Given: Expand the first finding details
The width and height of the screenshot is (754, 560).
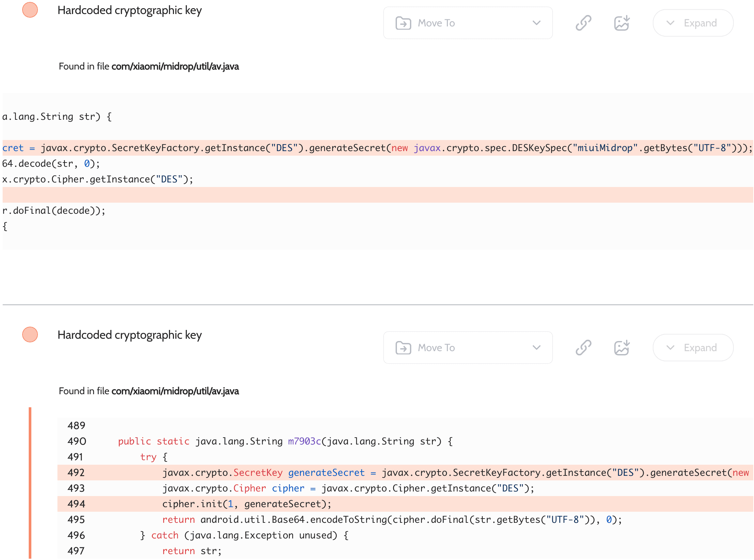Looking at the screenshot, I should pyautogui.click(x=693, y=23).
